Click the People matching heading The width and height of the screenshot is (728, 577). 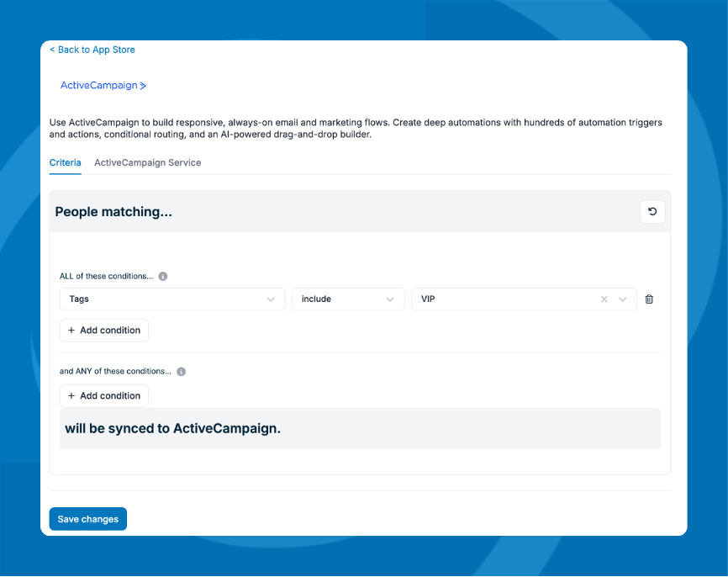(113, 212)
